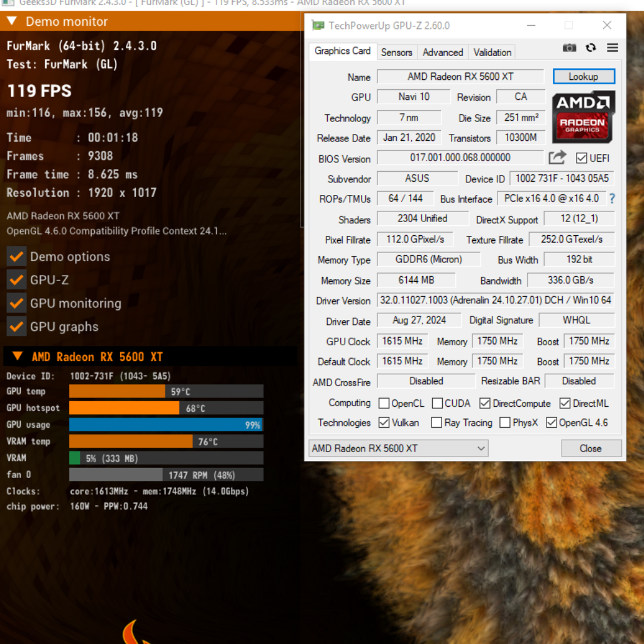Image resolution: width=644 pixels, height=644 pixels.
Task: Click the GPU-Z refresh icon
Action: click(591, 48)
